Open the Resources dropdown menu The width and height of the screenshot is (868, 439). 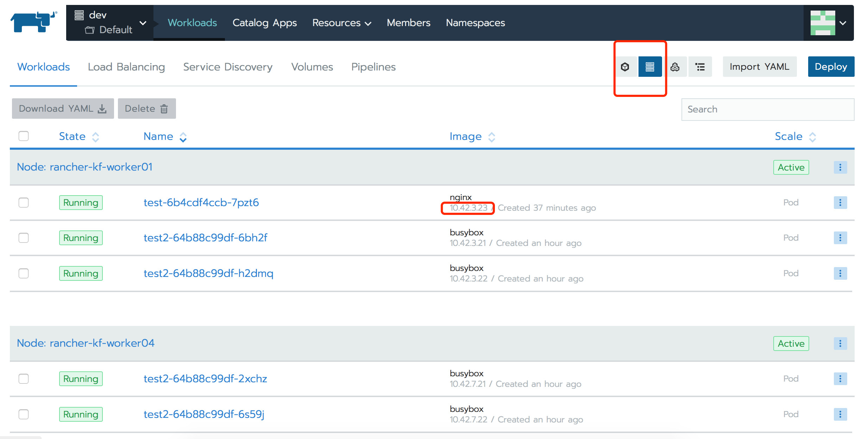click(x=341, y=23)
